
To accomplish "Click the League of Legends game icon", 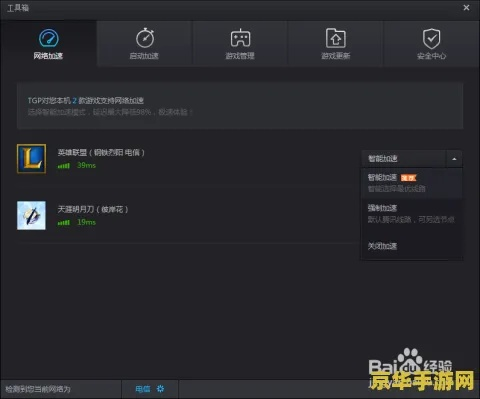I will point(31,159).
